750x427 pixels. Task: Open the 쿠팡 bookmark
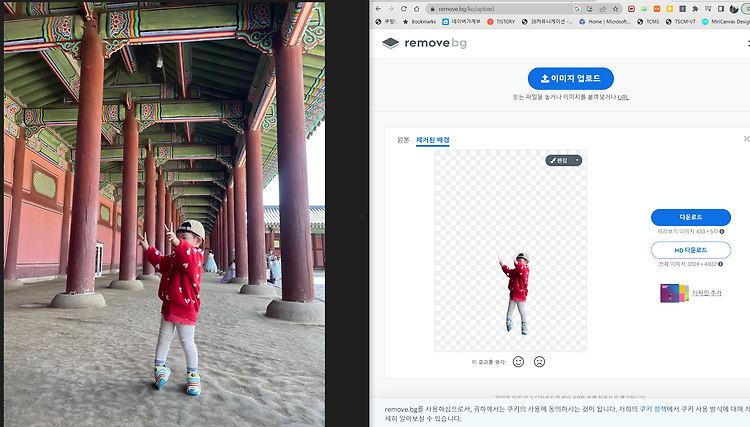386,22
